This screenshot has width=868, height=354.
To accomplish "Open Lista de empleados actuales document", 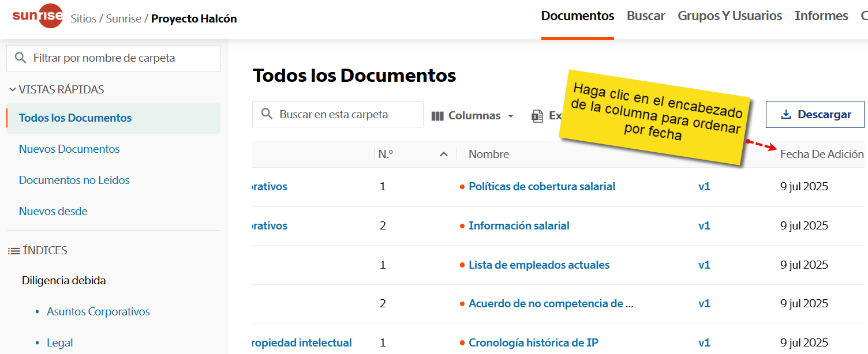I will (x=539, y=265).
